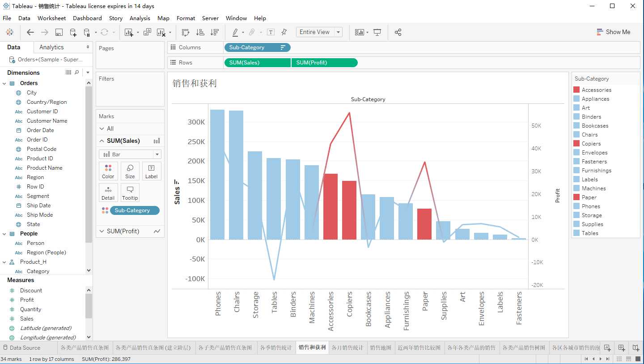Image resolution: width=644 pixels, height=364 pixels.
Task: Click the next sheet navigation arrow
Action: [601, 359]
